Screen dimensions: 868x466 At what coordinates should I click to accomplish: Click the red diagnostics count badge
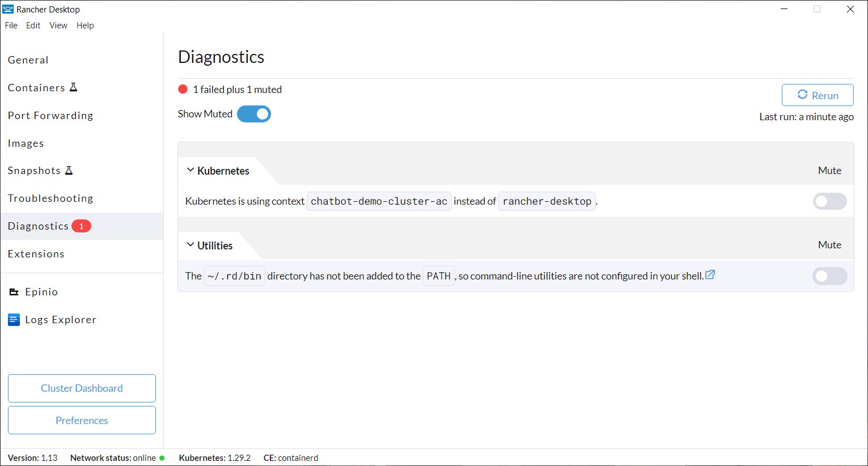[81, 226]
